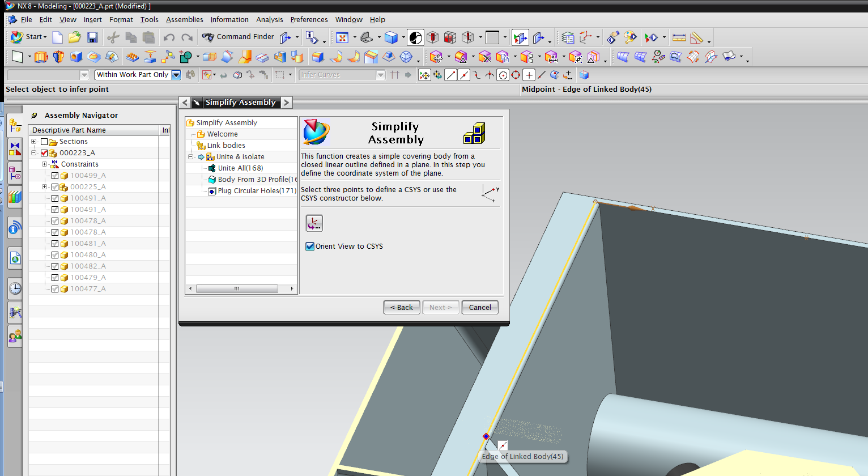Viewport: 868px width, 476px height.
Task: Open the Analysis menu
Action: click(269, 19)
